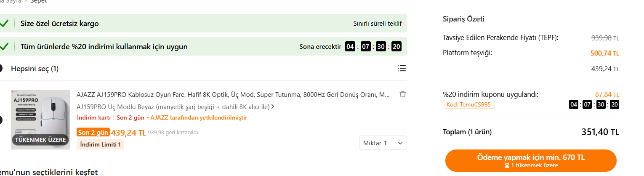Click the coupon code TemuCS995 tag

click(468, 104)
